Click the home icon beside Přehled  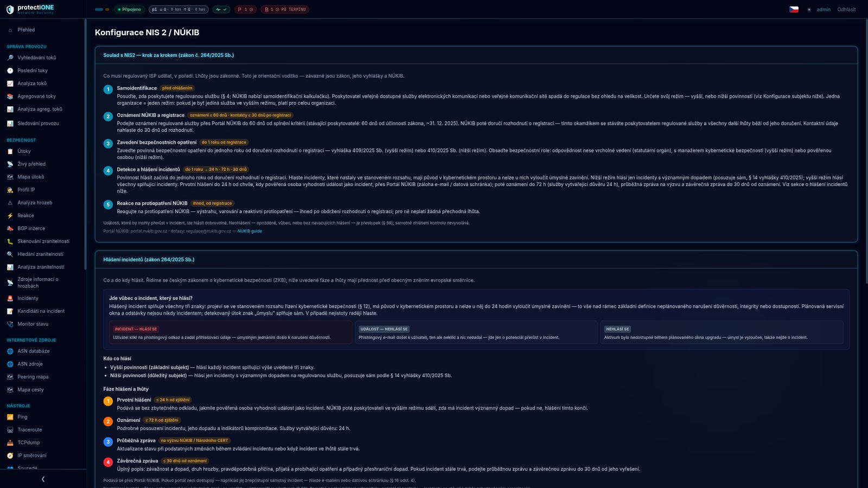tap(10, 30)
